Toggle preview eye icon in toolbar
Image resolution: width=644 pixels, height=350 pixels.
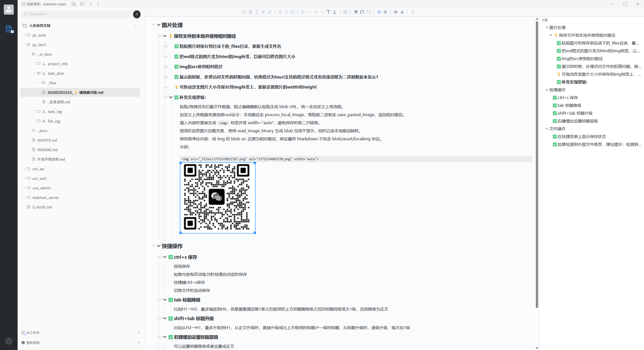click(396, 12)
